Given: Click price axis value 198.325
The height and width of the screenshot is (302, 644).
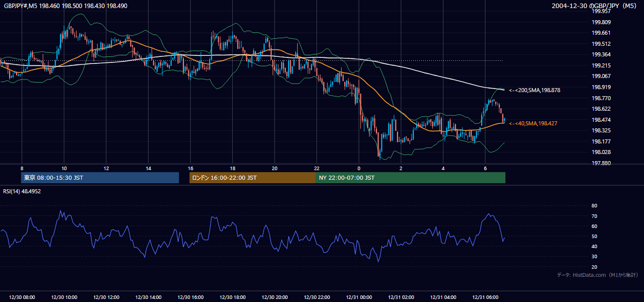Looking at the screenshot, I should tap(601, 130).
